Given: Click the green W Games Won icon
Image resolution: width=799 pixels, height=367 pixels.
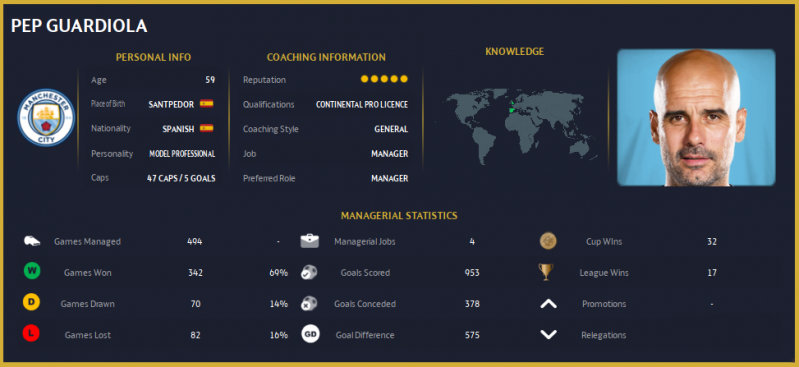Looking at the screenshot, I should [x=32, y=271].
